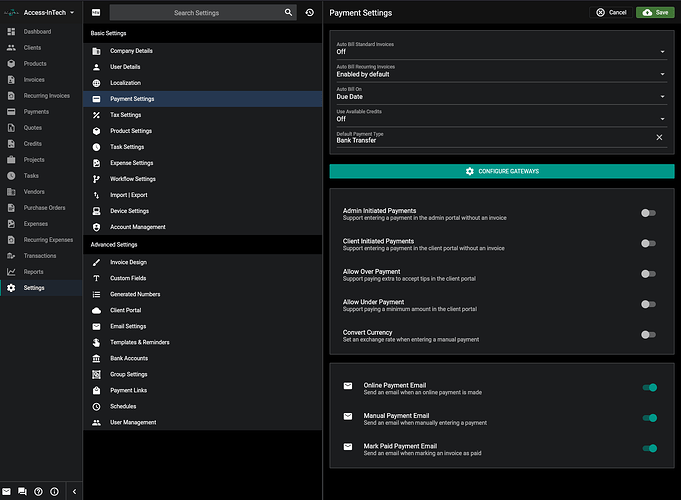Screen dimensions: 681x500
Task: Open Invoices from the left sidebar
Action: [x=35, y=80]
